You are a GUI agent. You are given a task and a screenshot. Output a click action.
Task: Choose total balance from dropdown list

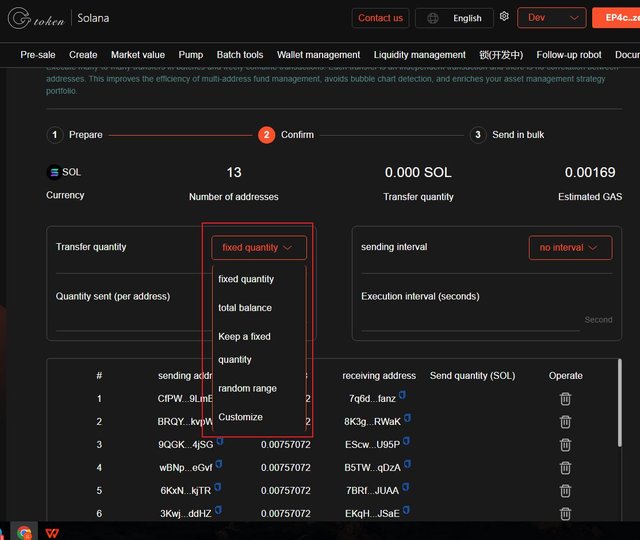tap(245, 308)
